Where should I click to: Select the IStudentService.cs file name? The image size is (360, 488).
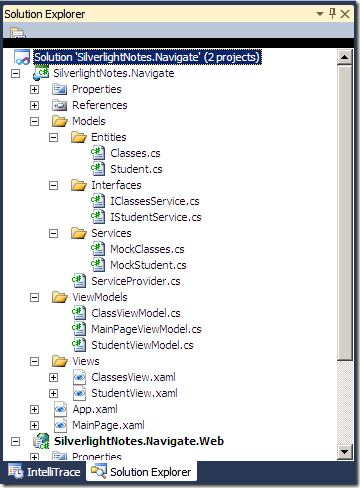click(x=156, y=217)
